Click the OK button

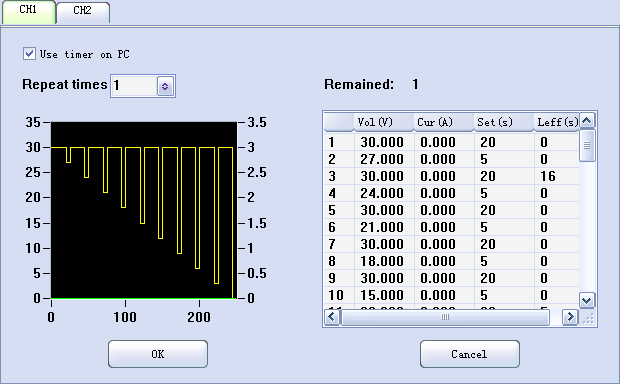(x=158, y=354)
